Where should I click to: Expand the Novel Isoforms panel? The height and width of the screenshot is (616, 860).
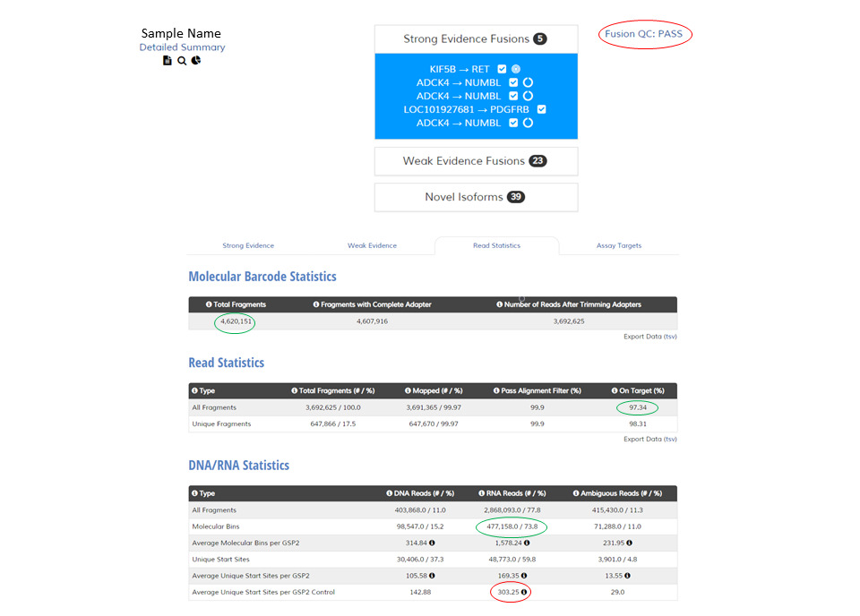pos(476,197)
